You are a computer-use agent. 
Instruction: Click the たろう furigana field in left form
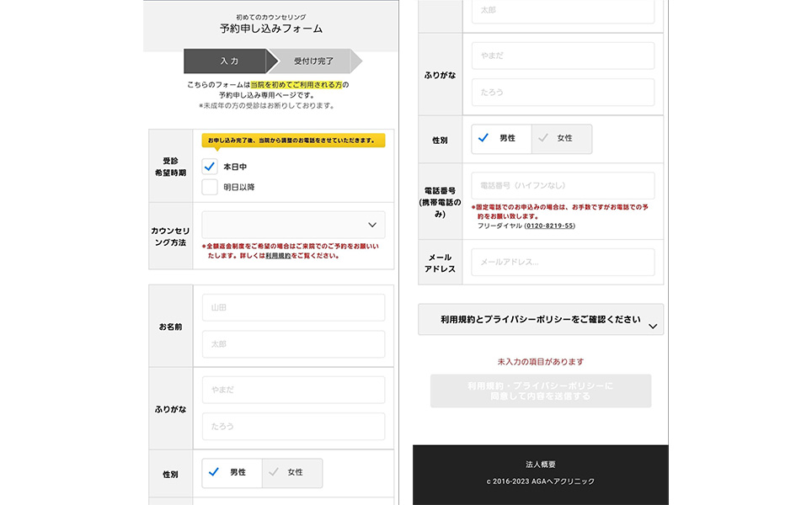coord(293,427)
